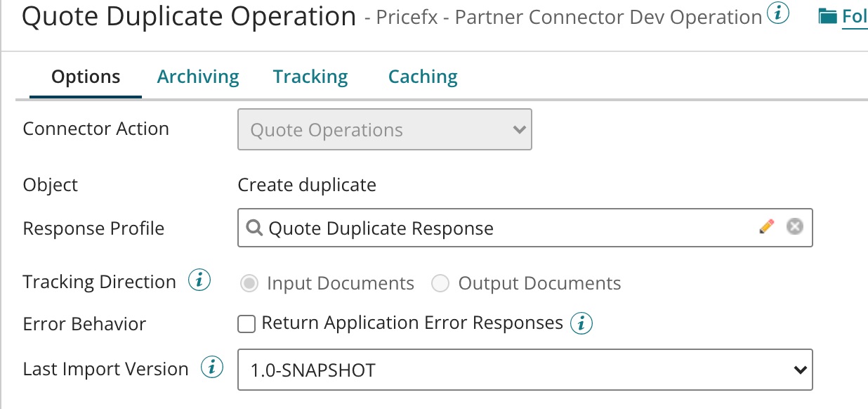Enable Return Application Error Responses checkbox

click(x=246, y=323)
